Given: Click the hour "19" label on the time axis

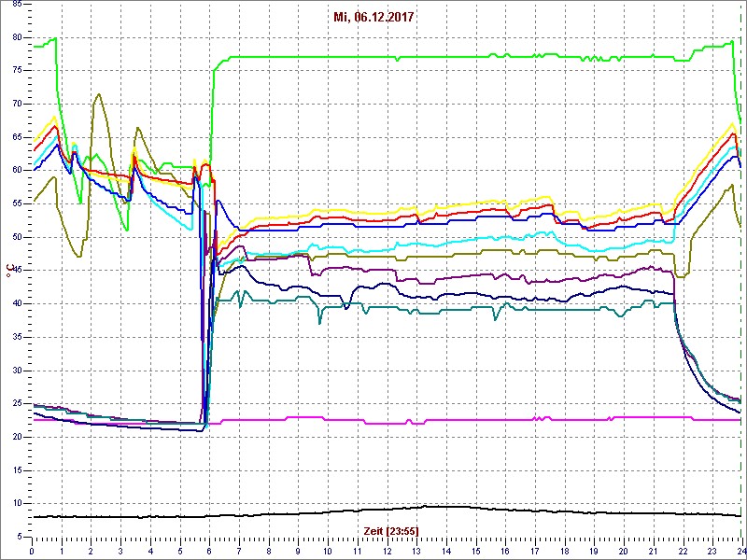Looking at the screenshot, I should pos(594,550).
